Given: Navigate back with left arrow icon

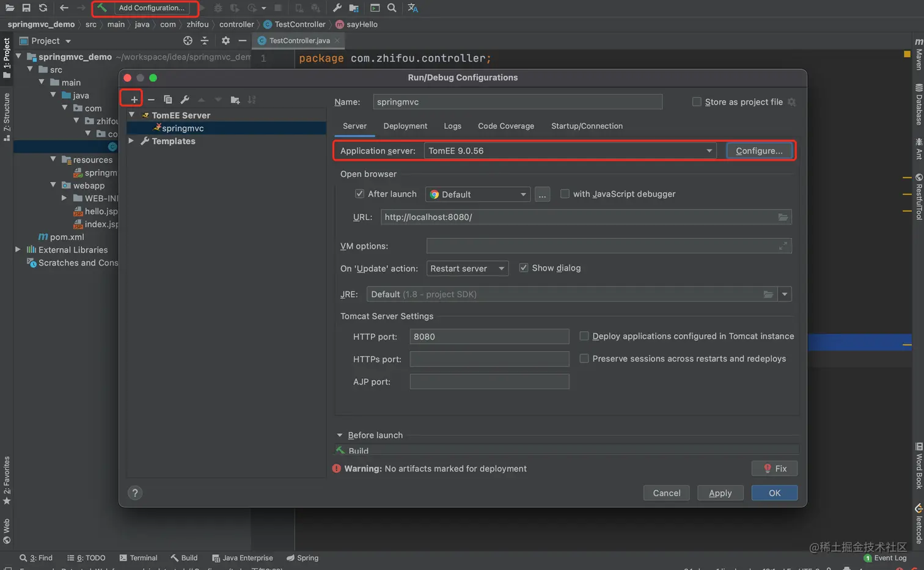Looking at the screenshot, I should click(64, 8).
